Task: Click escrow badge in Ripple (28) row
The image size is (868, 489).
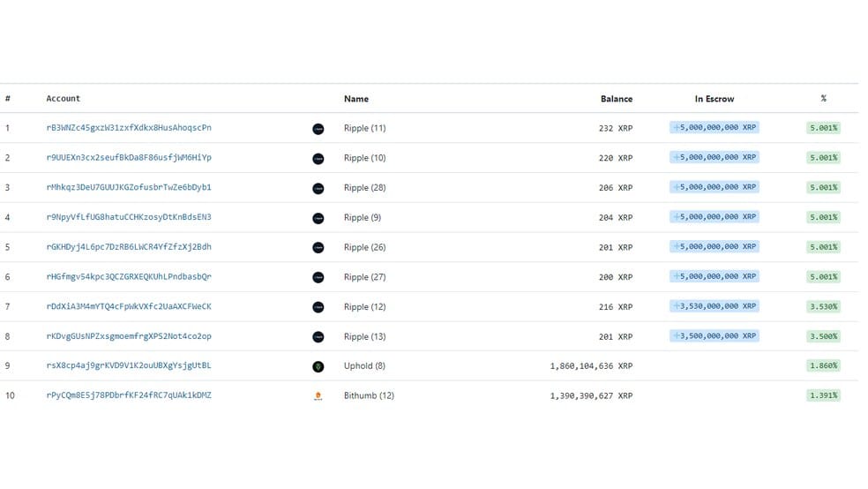Action: (715, 187)
